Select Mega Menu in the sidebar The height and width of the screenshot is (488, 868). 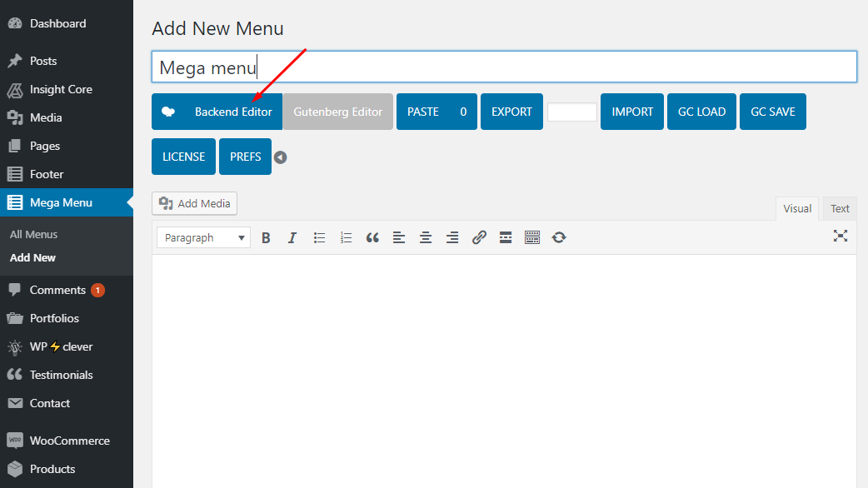click(67, 202)
